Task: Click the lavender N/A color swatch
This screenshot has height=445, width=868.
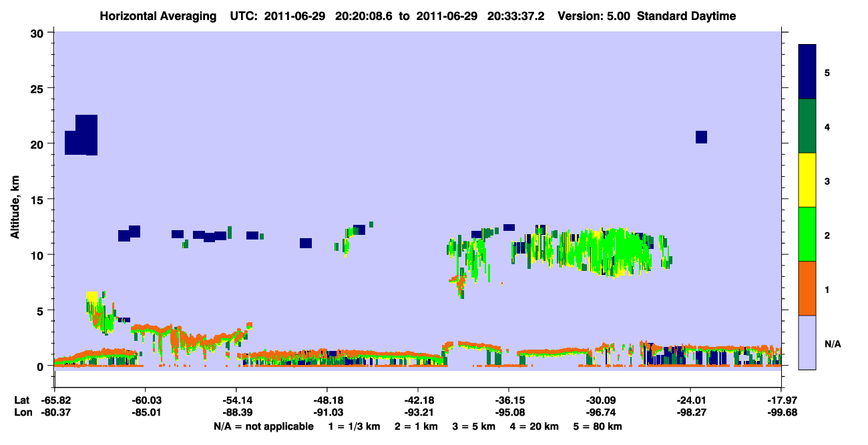Action: pyautogui.click(x=807, y=342)
